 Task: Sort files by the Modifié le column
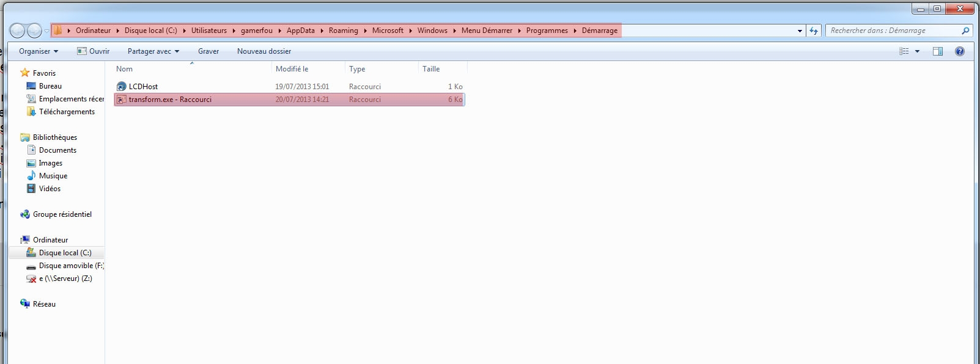[x=292, y=69]
